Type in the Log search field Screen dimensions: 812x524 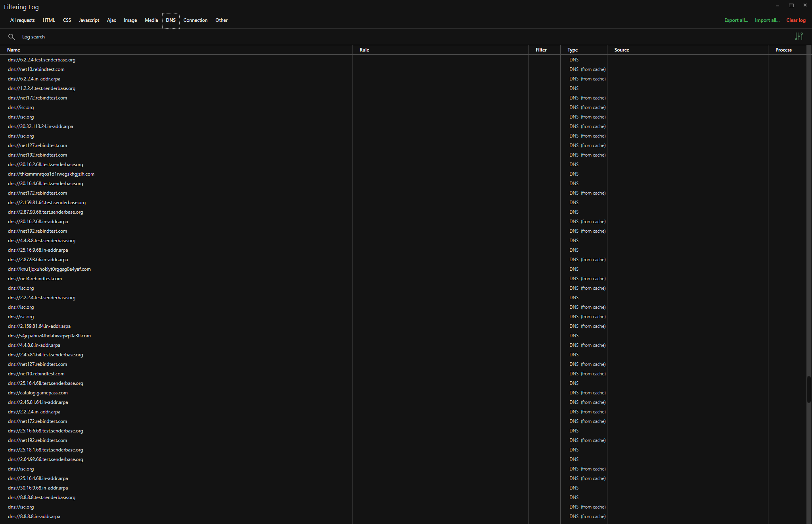(x=198, y=37)
